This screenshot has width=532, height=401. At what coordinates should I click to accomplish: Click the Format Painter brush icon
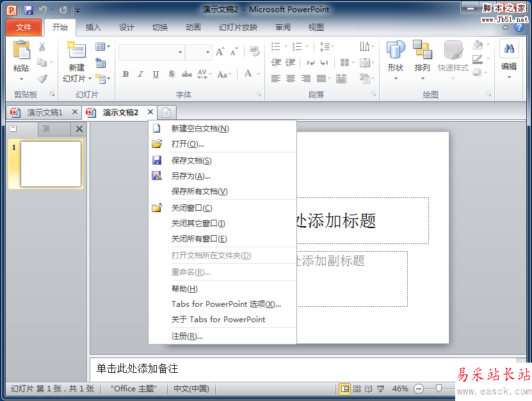click(42, 79)
